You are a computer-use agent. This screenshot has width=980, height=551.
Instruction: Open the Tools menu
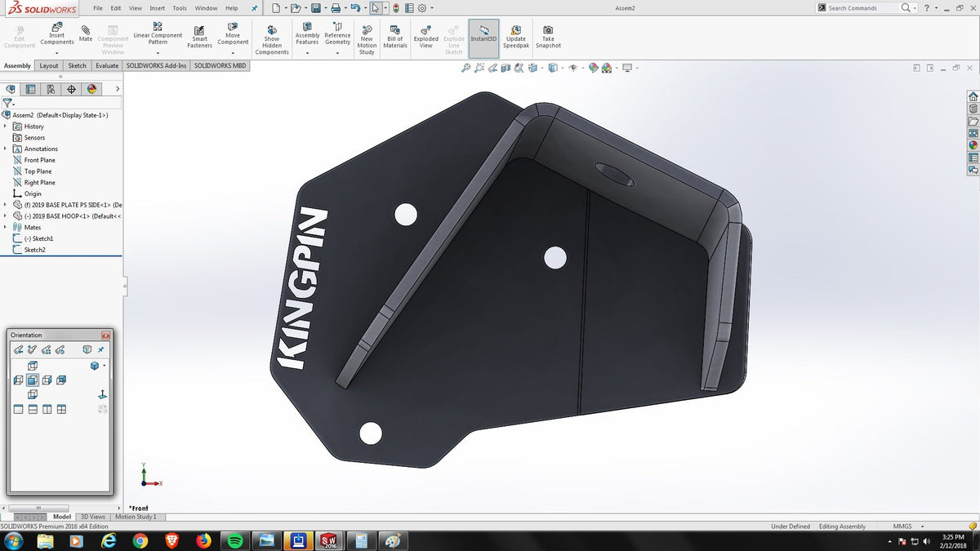pyautogui.click(x=180, y=8)
